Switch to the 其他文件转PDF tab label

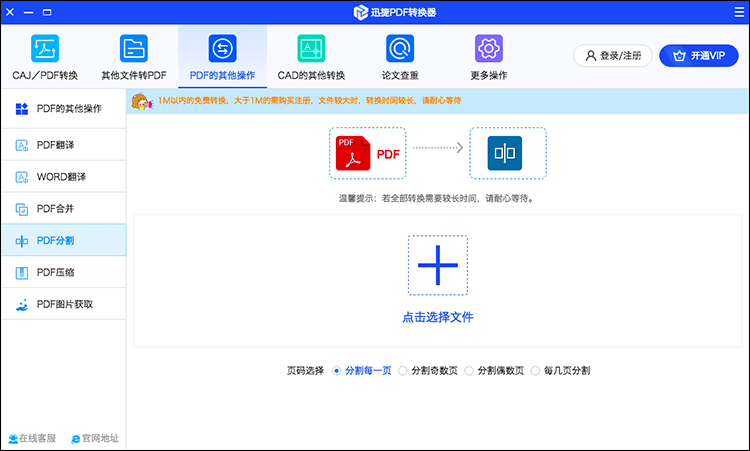pos(134,76)
